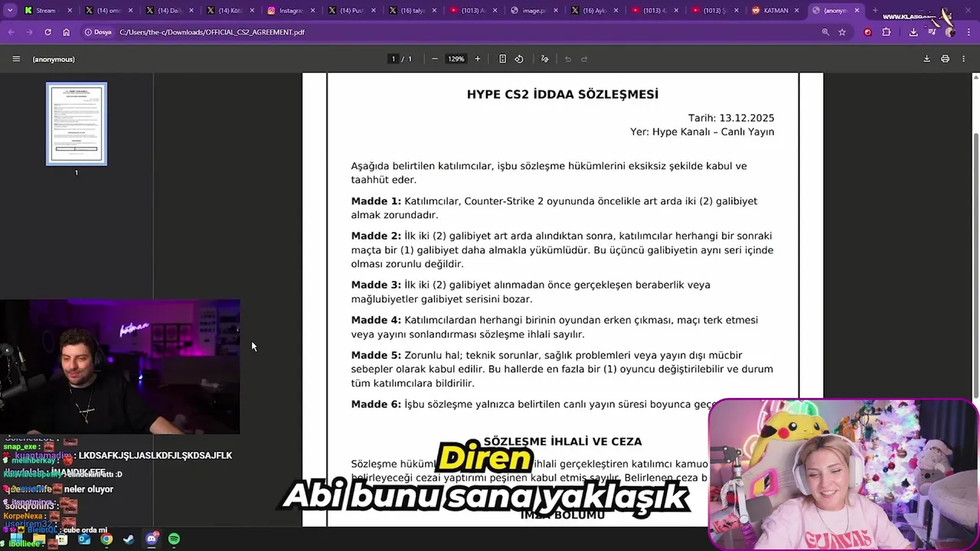Open Outlook from the taskbar
Image resolution: width=980 pixels, height=551 pixels.
pyautogui.click(x=84, y=540)
